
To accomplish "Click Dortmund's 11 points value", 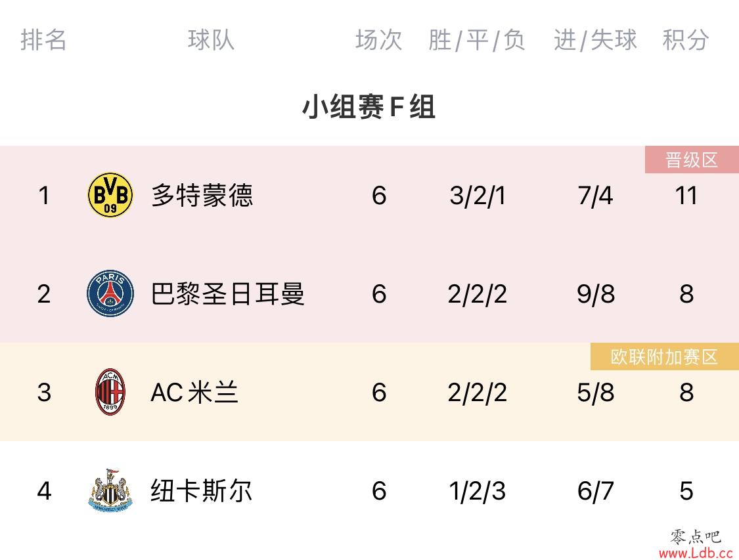I will pyautogui.click(x=686, y=195).
